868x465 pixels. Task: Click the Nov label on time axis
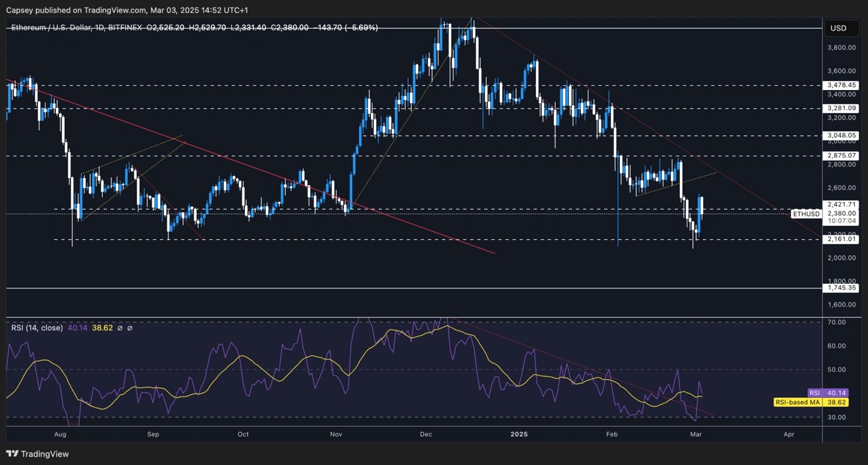pyautogui.click(x=336, y=434)
